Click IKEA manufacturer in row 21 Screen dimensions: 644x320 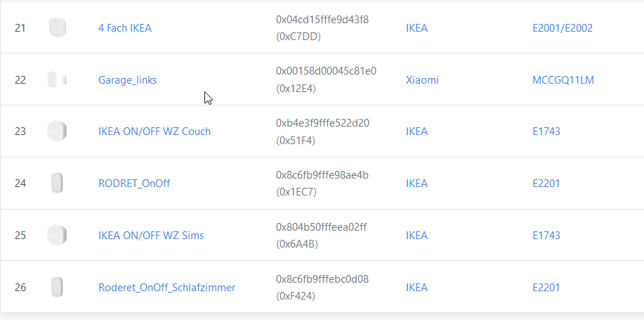[x=417, y=28]
